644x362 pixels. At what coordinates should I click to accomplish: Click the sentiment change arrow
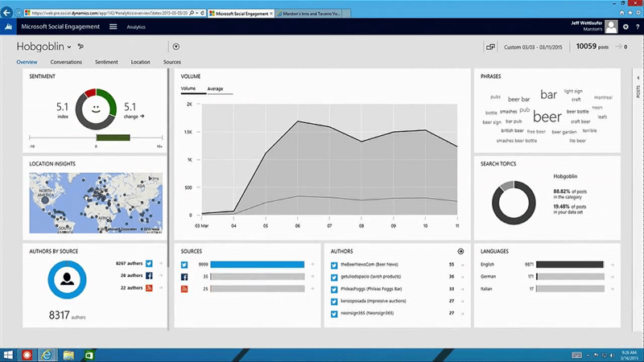(142, 116)
